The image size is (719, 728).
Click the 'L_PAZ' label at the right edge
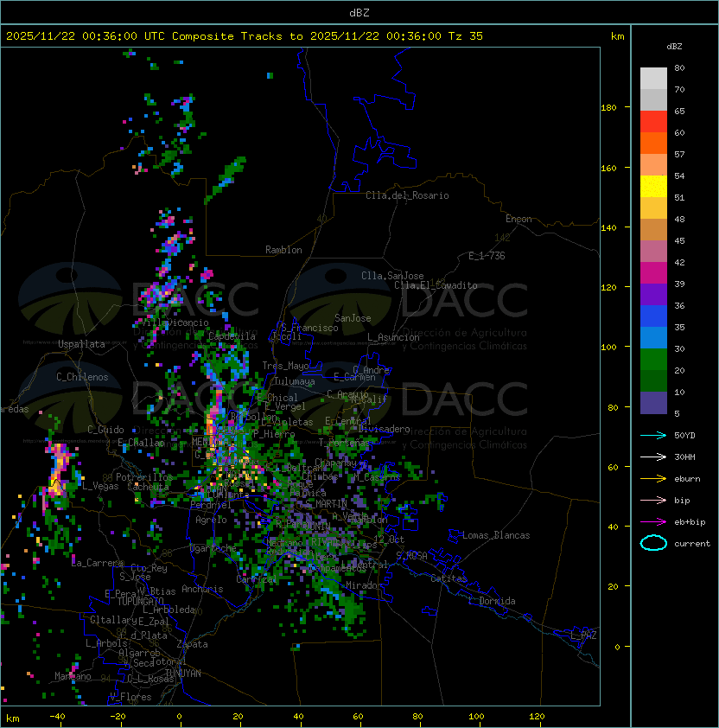click(x=583, y=635)
